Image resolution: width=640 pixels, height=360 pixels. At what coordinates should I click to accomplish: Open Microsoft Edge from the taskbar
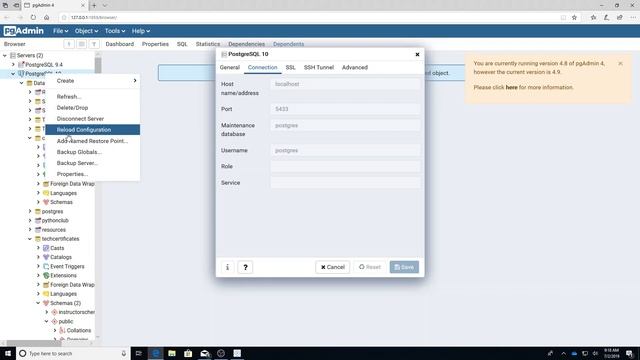point(156,353)
